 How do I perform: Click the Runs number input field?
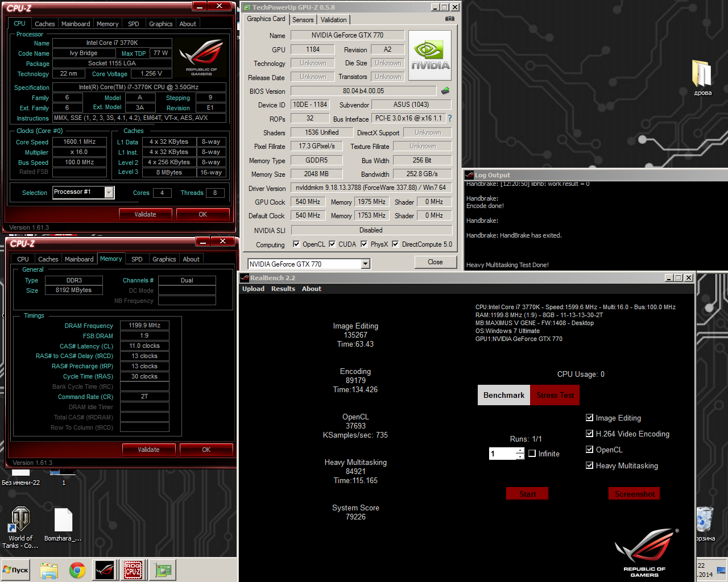(x=502, y=454)
